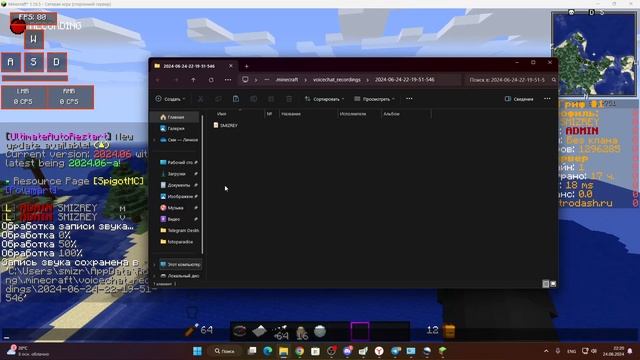The width and height of the screenshot is (640, 360).
Task: Open Yandex Browser from the taskbar
Action: (x=379, y=351)
